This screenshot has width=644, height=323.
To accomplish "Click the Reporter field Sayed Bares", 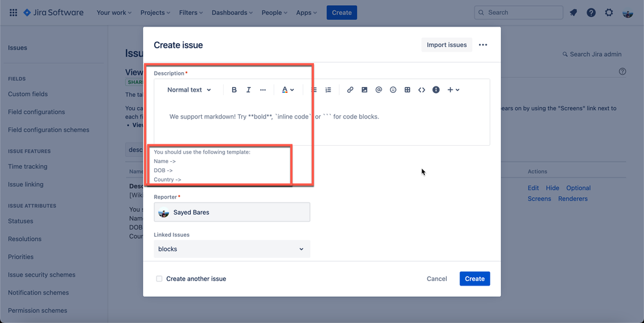I will [232, 213].
